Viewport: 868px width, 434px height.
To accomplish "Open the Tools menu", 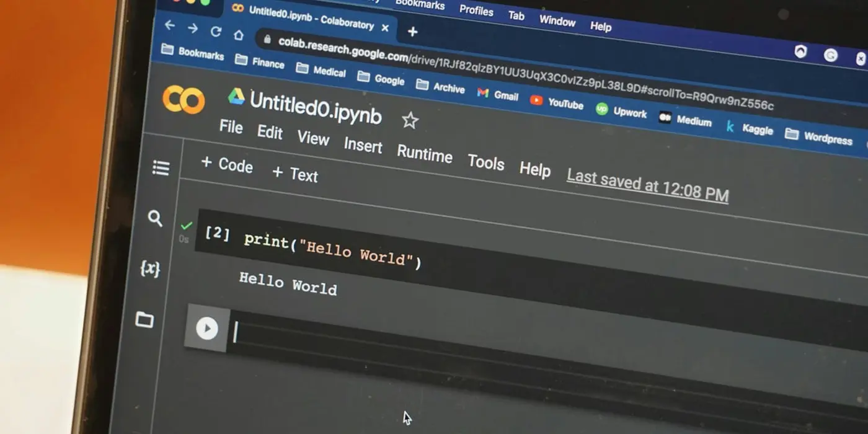I will coord(485,163).
